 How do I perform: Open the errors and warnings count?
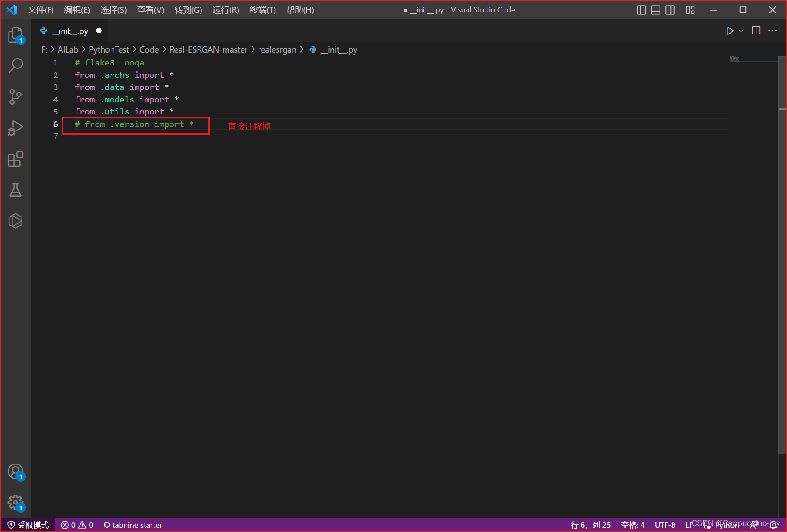click(x=77, y=525)
